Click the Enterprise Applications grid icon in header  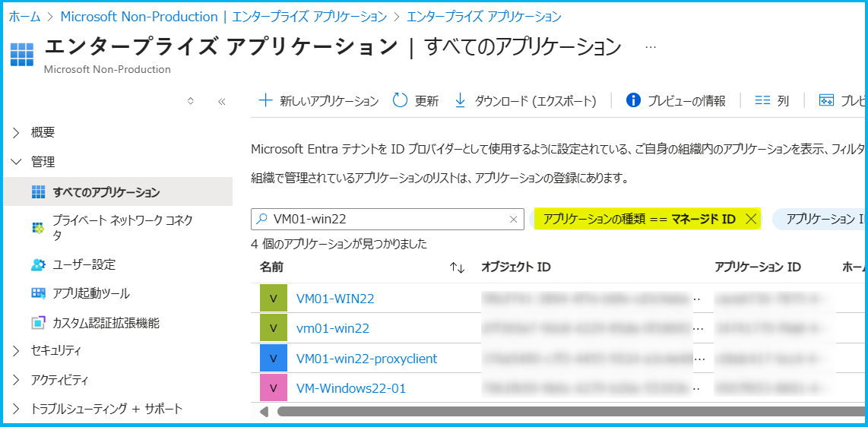22,54
